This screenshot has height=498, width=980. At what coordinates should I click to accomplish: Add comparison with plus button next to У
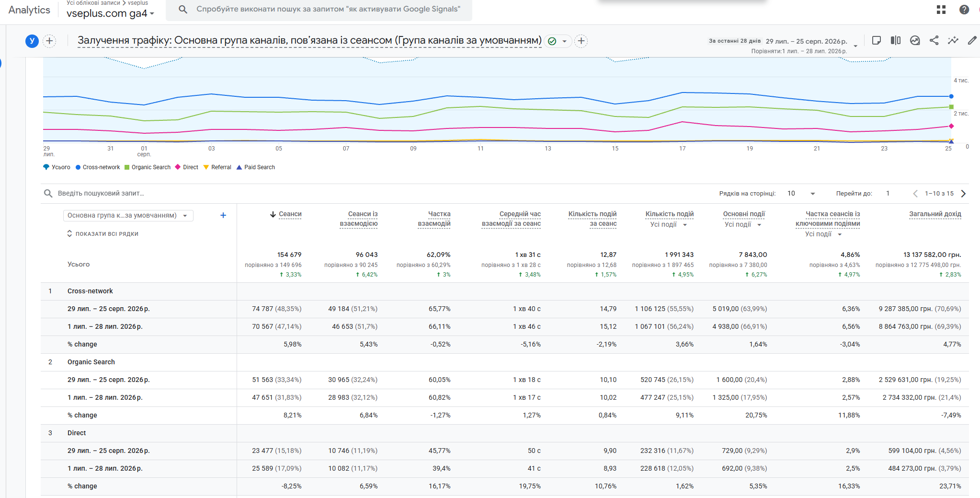point(49,41)
